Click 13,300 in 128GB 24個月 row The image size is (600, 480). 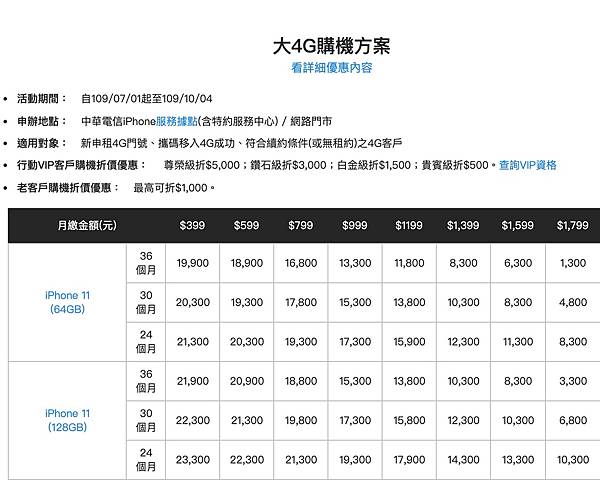pos(518,460)
